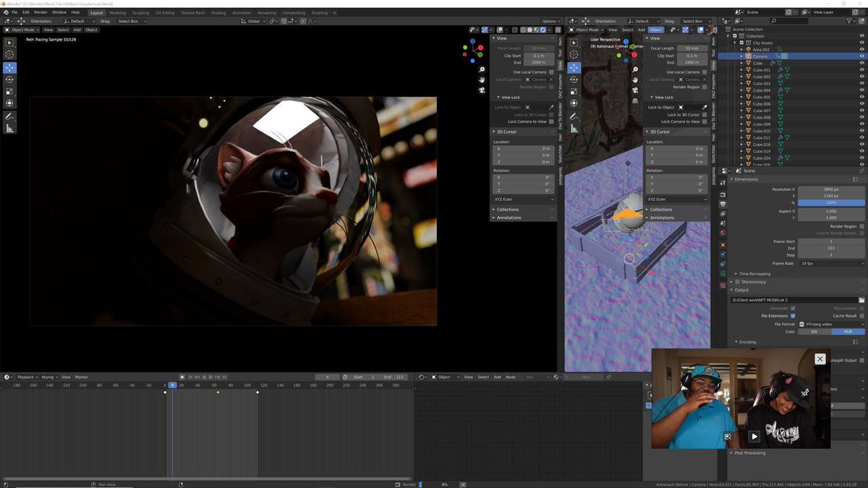
Task: Choose the Cursor tool in left viewport toolbar
Action: 9,55
